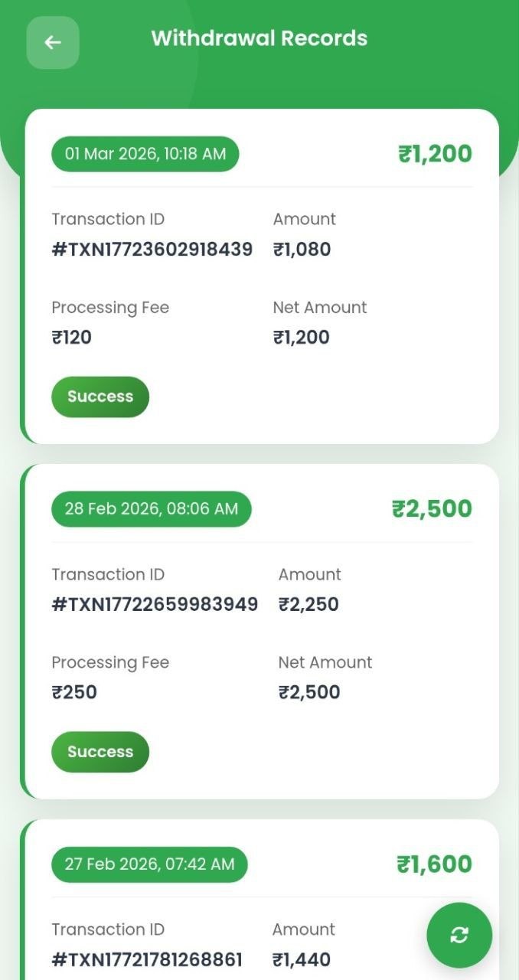Tap the ₹120 processing fee value

pyautogui.click(x=72, y=337)
